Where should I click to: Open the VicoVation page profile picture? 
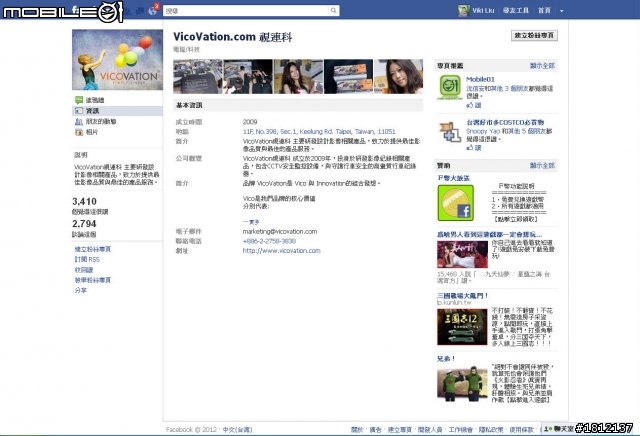[x=118, y=60]
